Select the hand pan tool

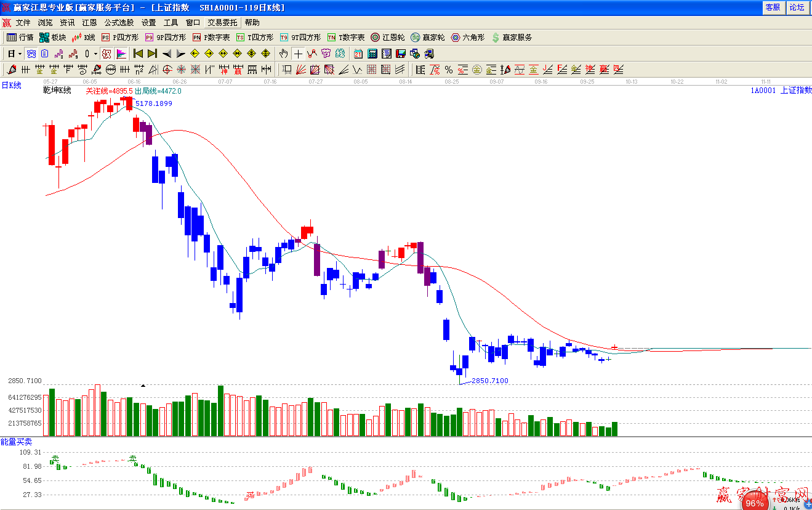tap(284, 54)
